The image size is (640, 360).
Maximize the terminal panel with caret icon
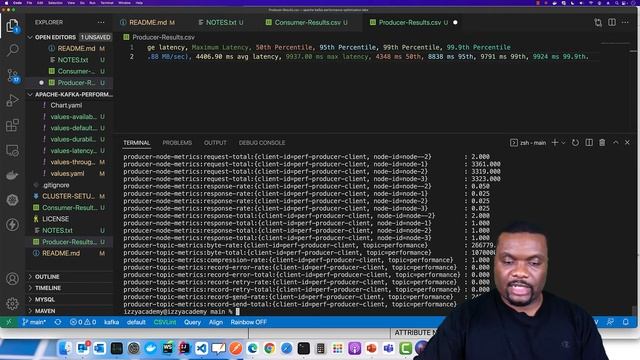tap(616, 142)
